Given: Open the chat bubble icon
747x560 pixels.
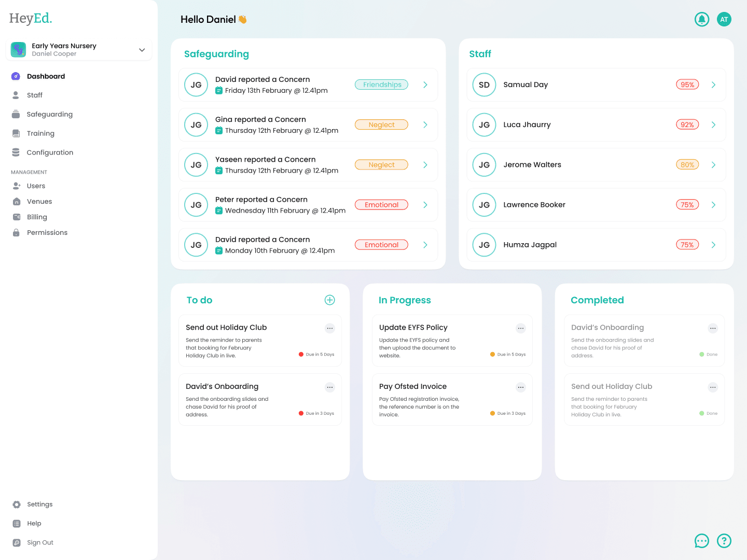Looking at the screenshot, I should (x=701, y=541).
